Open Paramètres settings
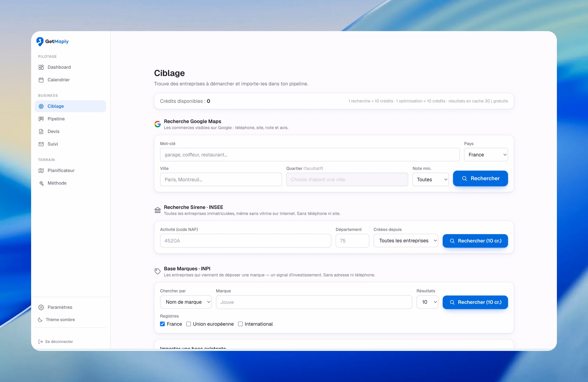Screen dimensions: 588x382 tap(70, 307)
